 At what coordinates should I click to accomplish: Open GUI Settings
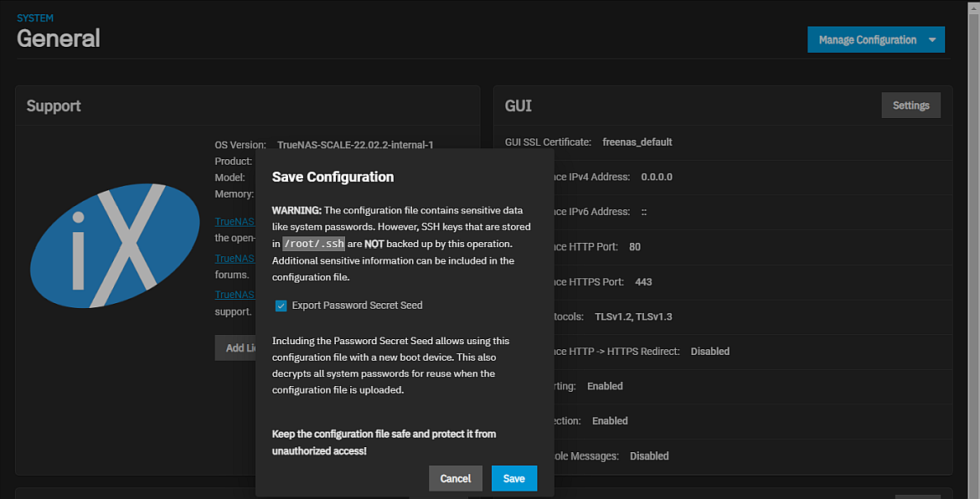tap(910, 105)
